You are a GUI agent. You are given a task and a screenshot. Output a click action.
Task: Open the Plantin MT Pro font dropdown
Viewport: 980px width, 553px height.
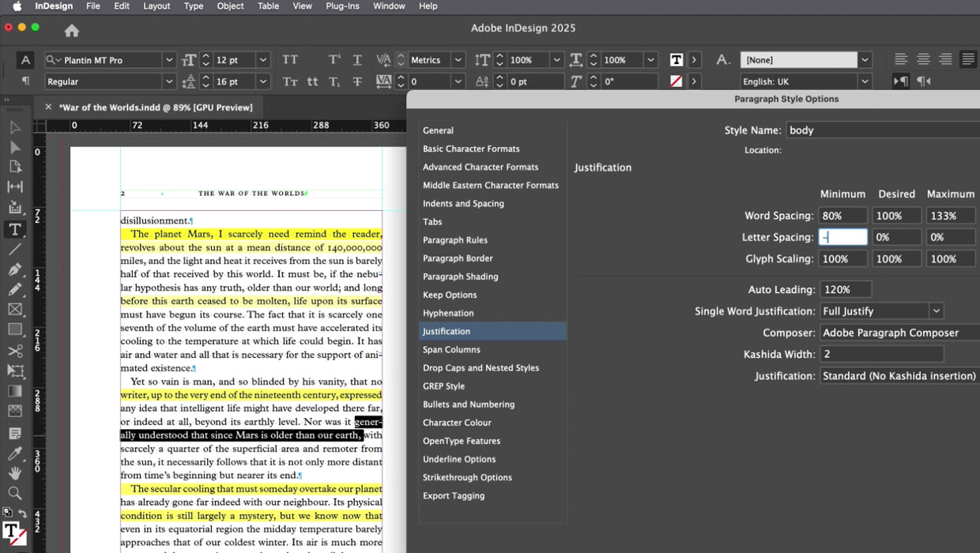click(170, 59)
